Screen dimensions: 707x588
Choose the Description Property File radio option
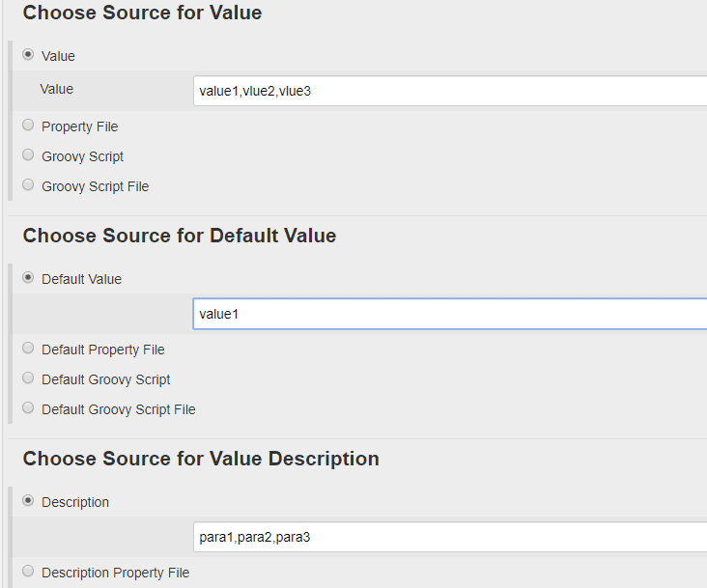click(28, 572)
